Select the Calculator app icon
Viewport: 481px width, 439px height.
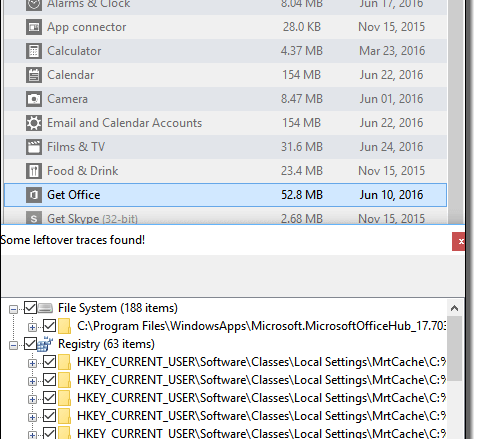(34, 51)
